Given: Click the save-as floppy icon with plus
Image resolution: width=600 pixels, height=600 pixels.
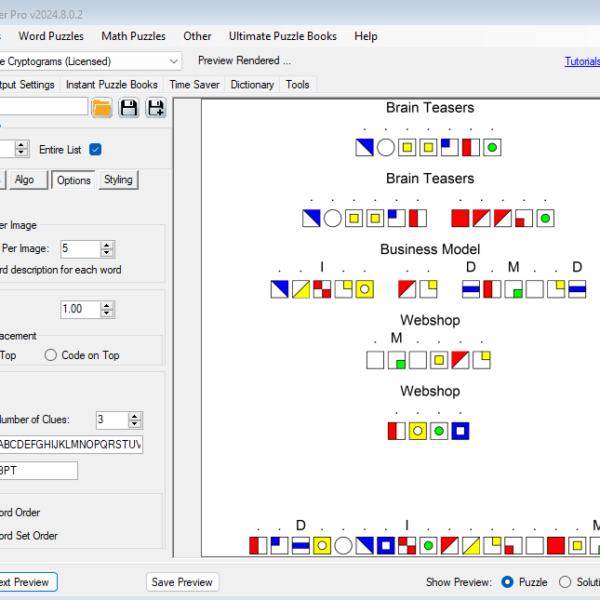Looking at the screenshot, I should coord(156,108).
